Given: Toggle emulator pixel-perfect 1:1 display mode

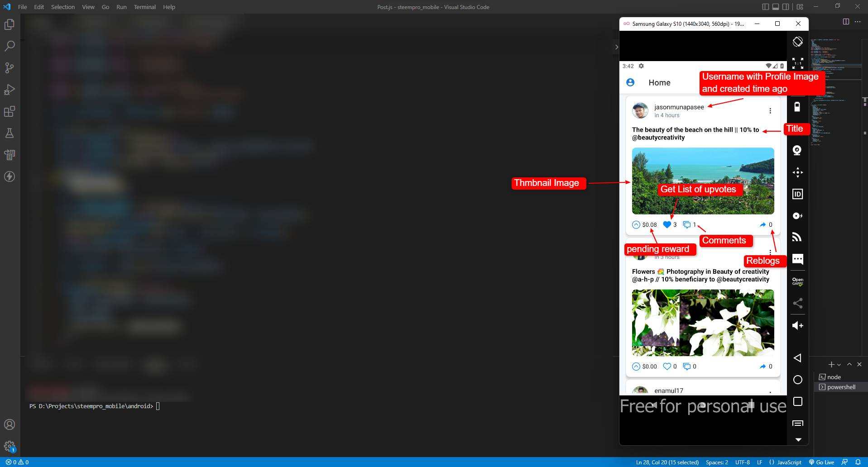Looking at the screenshot, I should coord(798,63).
